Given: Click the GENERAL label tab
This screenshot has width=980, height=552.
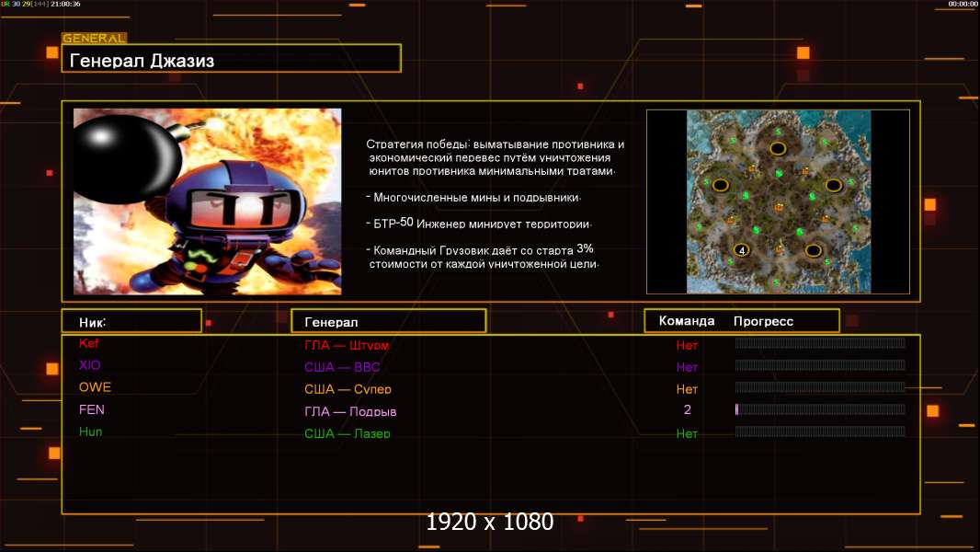Looking at the screenshot, I should click(94, 39).
